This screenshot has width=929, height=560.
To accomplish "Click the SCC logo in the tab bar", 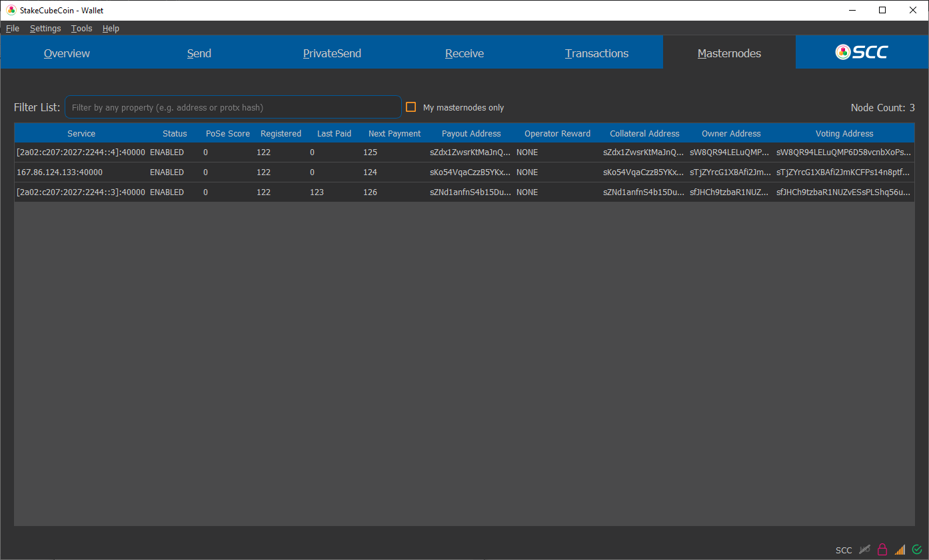I will 862,52.
